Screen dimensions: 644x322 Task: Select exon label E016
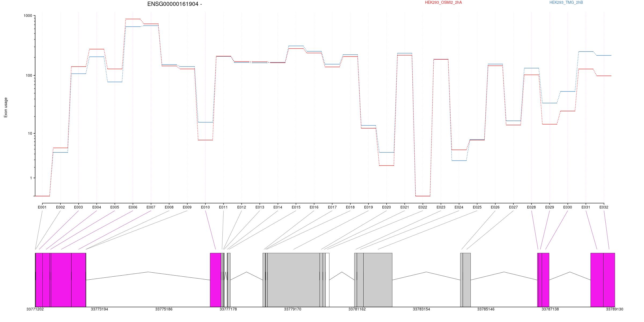(314, 207)
